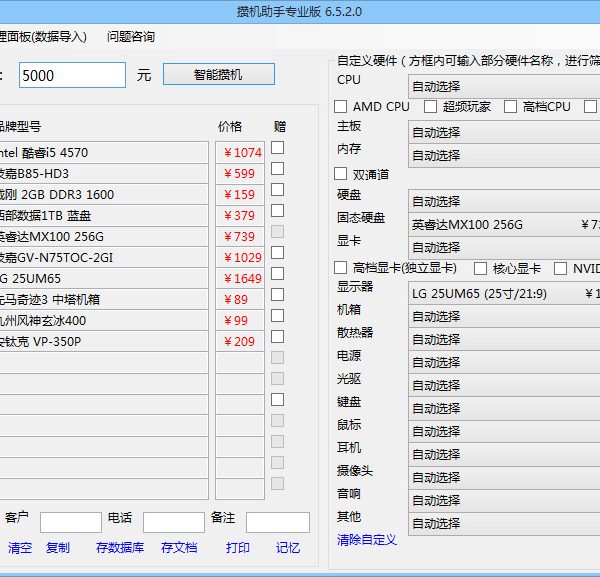Enable the 高档显卡(独立显卡) checkbox

[341, 268]
